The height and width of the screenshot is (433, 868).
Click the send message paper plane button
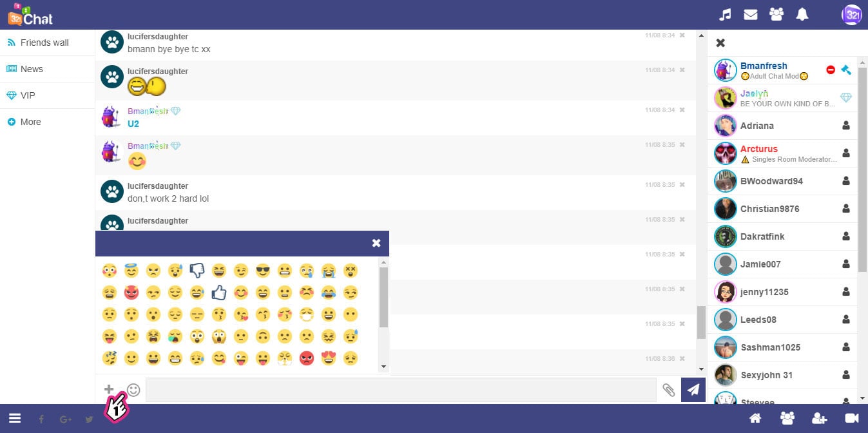693,389
